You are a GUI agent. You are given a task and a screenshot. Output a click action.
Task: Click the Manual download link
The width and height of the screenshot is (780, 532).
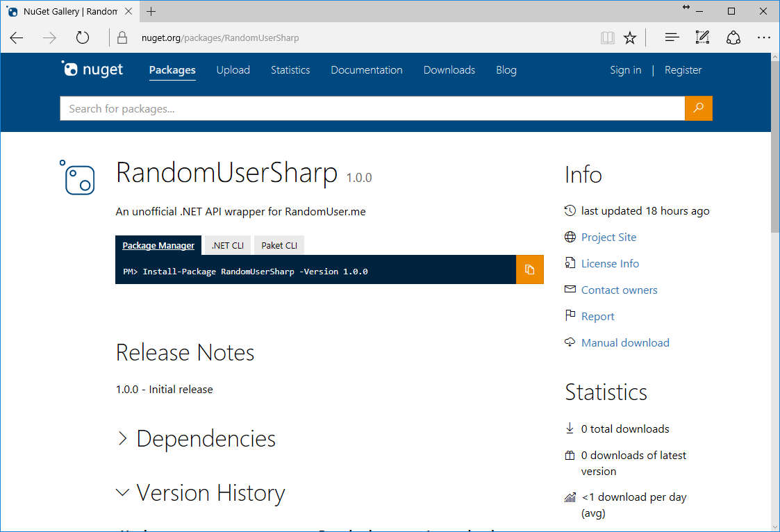625,343
